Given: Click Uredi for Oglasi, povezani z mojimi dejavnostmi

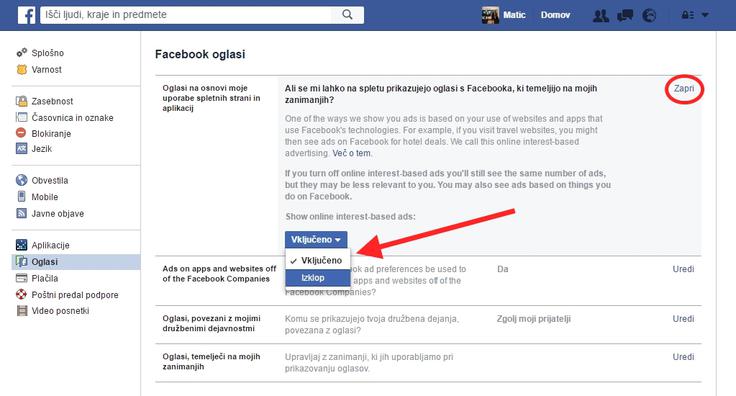Looking at the screenshot, I should (683, 319).
